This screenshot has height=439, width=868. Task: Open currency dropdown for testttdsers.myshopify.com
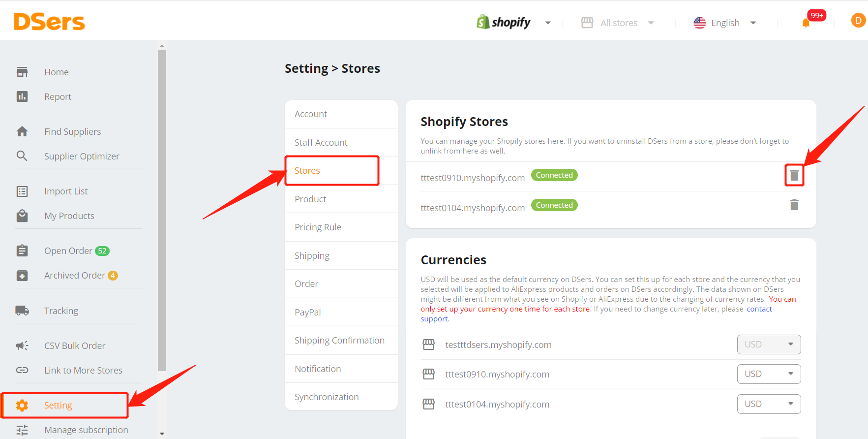click(x=769, y=345)
